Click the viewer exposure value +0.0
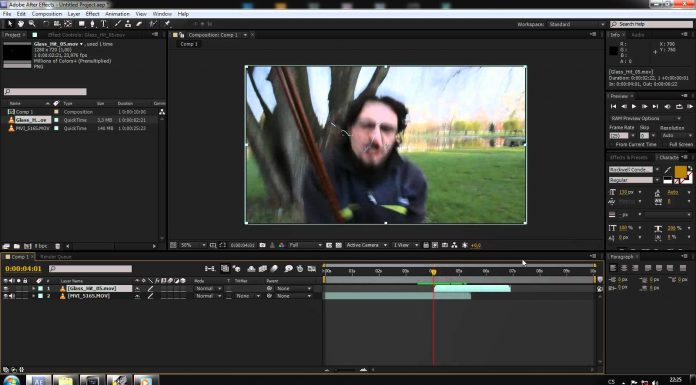 coord(475,246)
